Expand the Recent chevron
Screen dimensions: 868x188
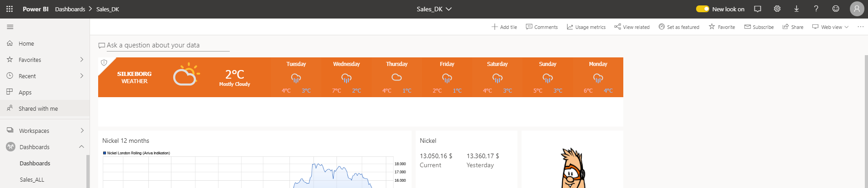(x=82, y=76)
